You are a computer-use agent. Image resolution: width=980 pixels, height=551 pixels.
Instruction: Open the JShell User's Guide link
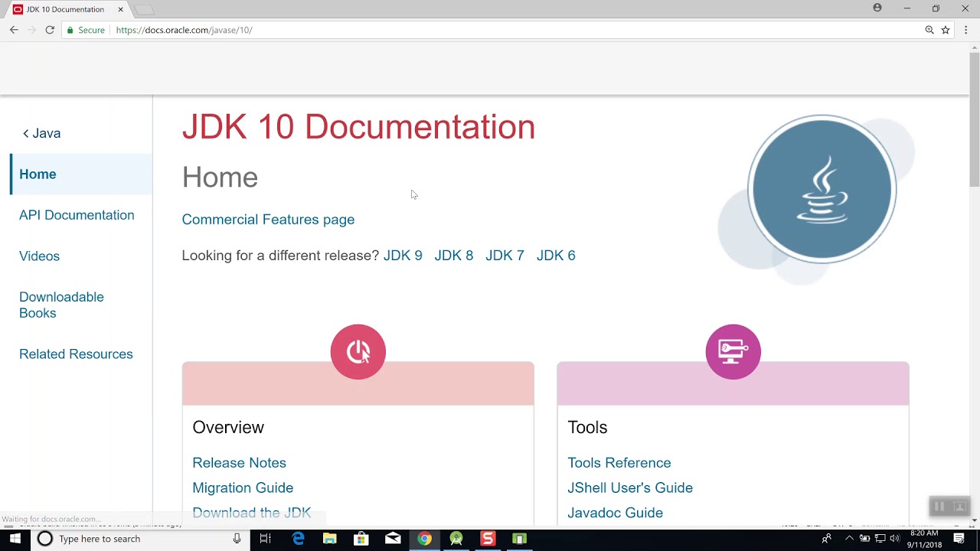coord(630,487)
